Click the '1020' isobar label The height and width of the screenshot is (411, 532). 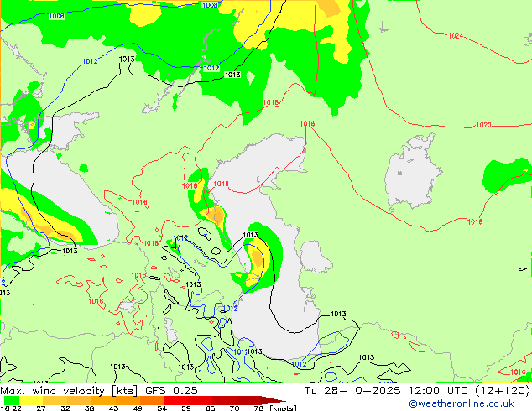(483, 125)
